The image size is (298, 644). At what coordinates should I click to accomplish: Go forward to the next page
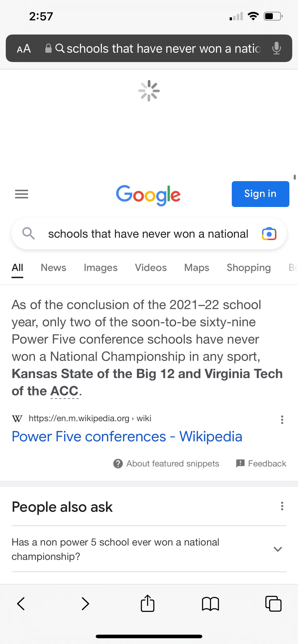coord(85,604)
